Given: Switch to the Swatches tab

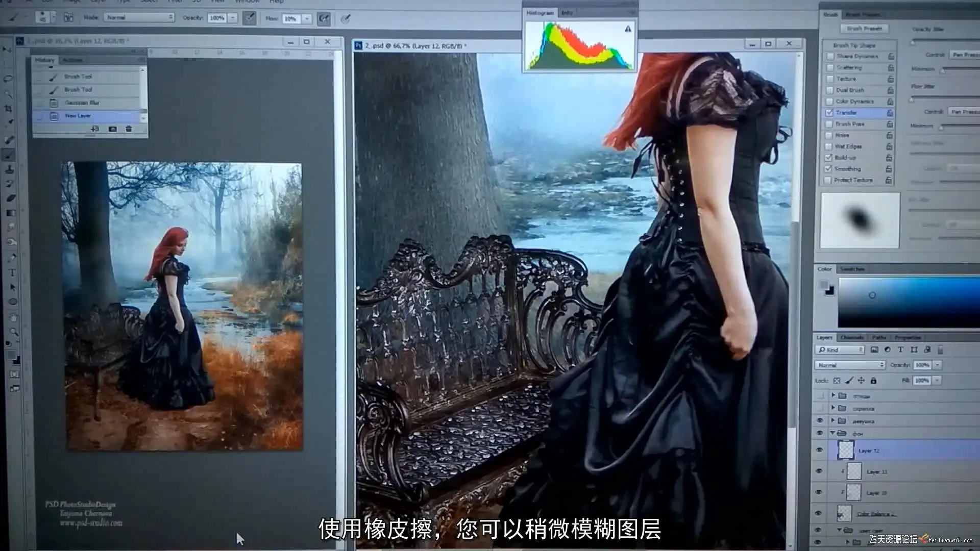Looking at the screenshot, I should [852, 269].
